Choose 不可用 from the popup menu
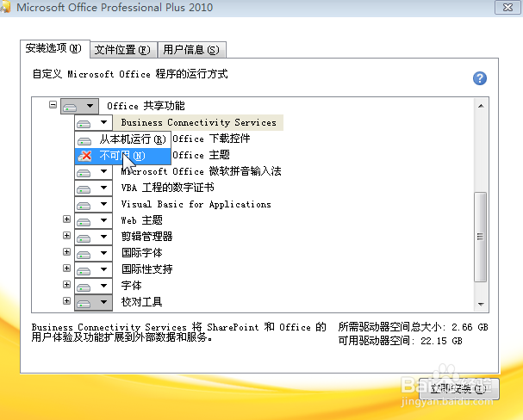The width and height of the screenshot is (523, 420). click(122, 156)
